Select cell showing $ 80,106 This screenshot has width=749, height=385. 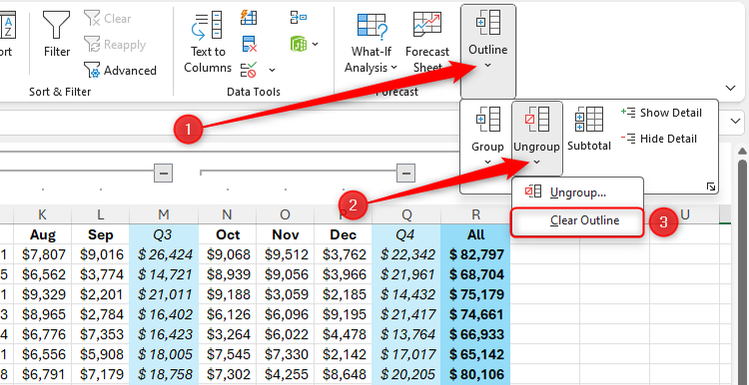pos(476,374)
